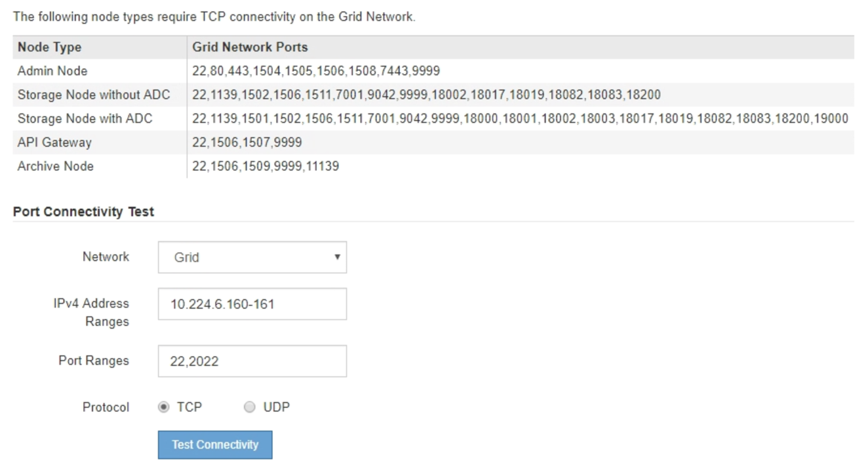Click the Protocol field label

pos(106,407)
